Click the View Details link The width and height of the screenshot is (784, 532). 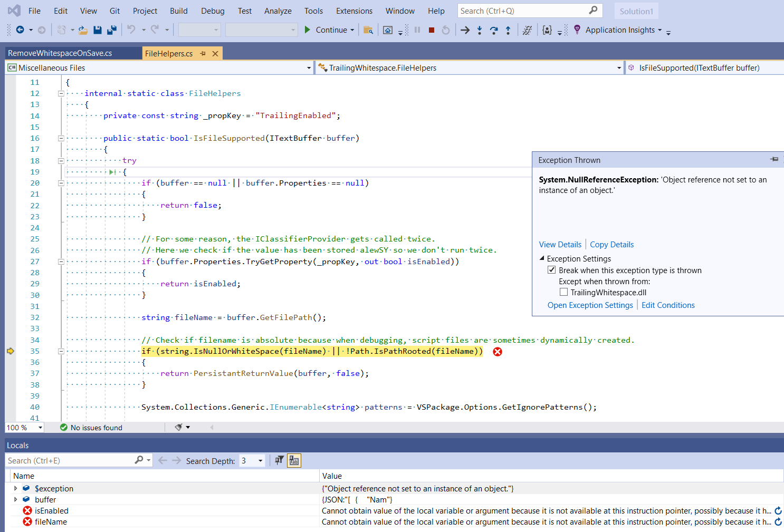pyautogui.click(x=560, y=245)
